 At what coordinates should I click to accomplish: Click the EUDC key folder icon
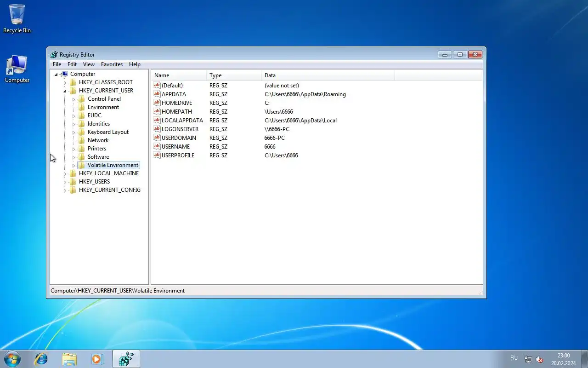tap(81, 115)
